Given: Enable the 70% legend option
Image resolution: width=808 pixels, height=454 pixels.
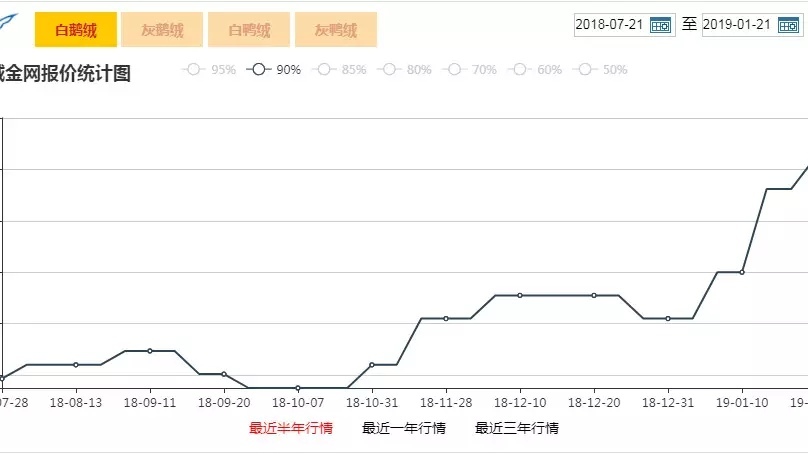Looking at the screenshot, I should [470, 70].
